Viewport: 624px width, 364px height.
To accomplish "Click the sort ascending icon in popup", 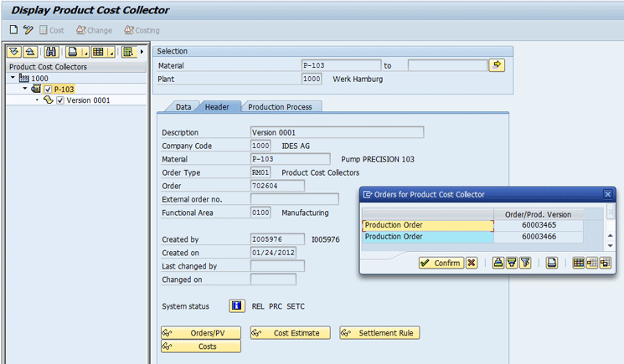I will pos(498,263).
